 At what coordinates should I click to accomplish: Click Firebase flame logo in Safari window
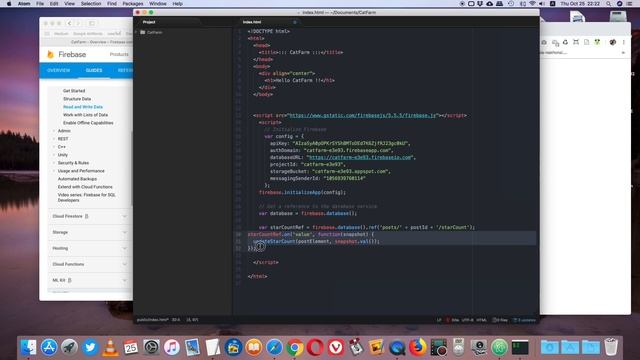(x=51, y=54)
